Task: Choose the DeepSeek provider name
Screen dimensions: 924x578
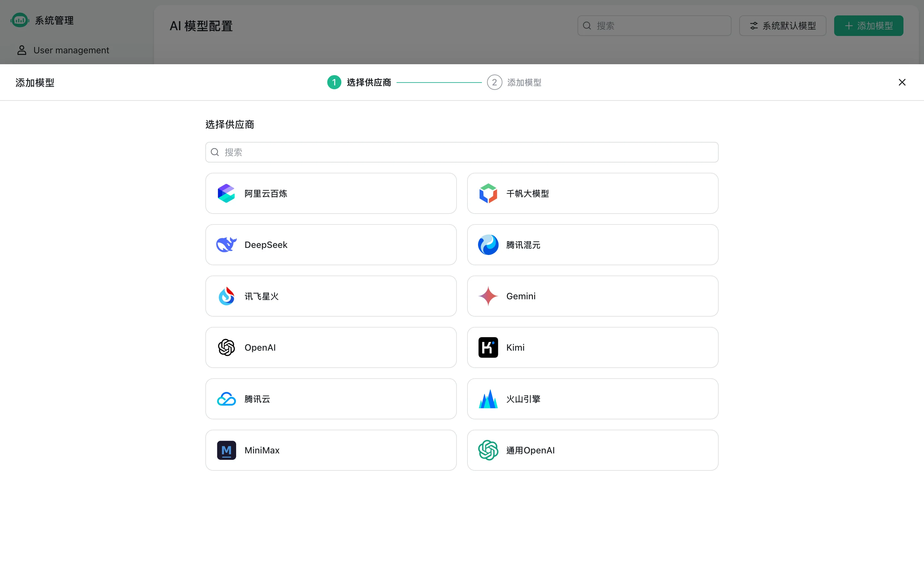Action: click(266, 245)
